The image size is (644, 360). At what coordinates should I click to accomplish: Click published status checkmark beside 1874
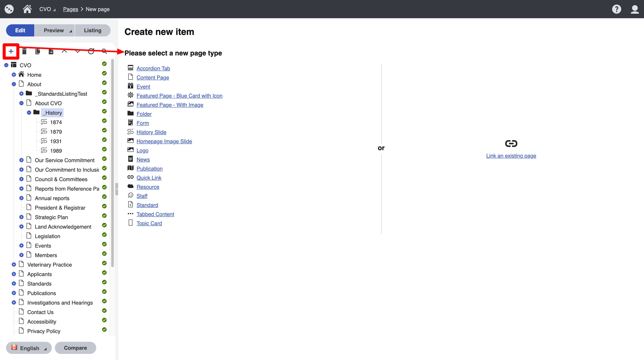click(x=104, y=121)
